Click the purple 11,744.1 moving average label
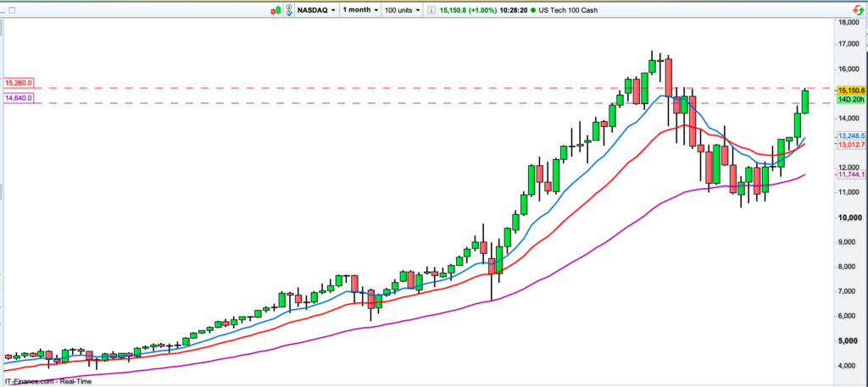The image size is (868, 387). (850, 174)
